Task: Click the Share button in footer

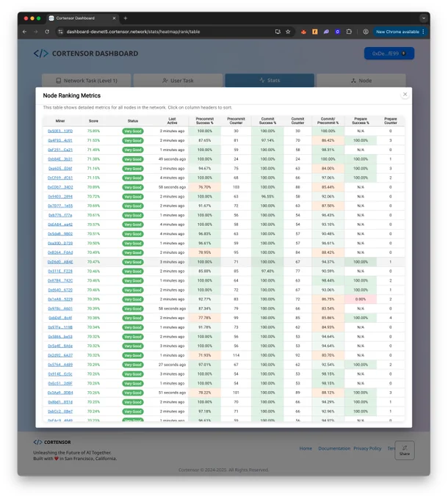Action: [405, 451]
